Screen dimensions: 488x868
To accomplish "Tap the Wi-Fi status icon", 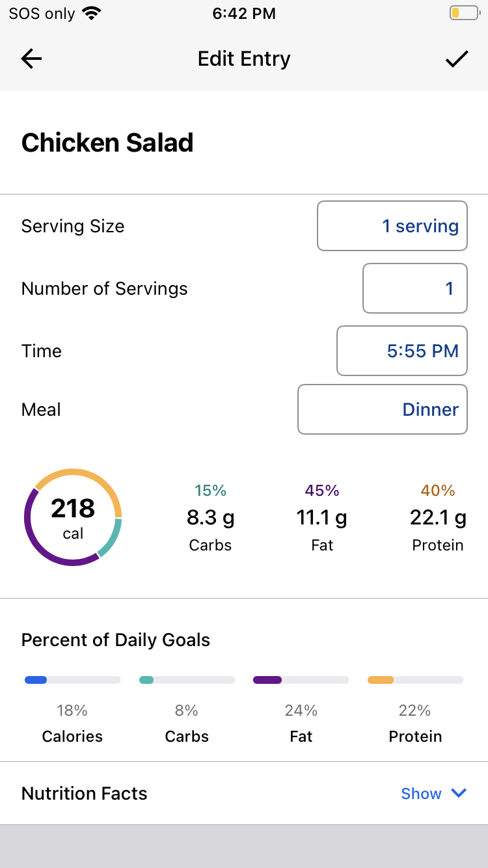I will pyautogui.click(x=92, y=13).
